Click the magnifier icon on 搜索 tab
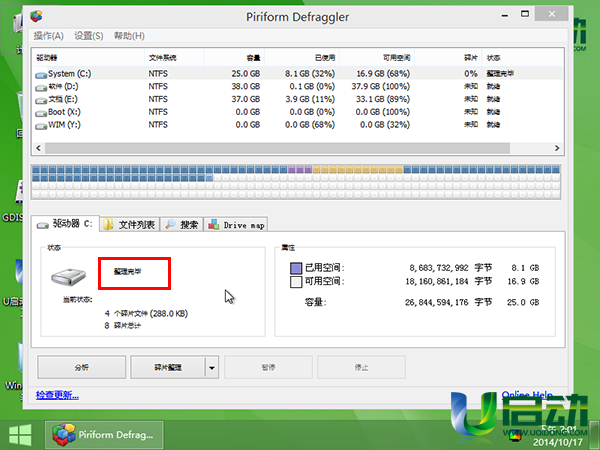Image resolution: width=600 pixels, height=450 pixels. pos(170,225)
